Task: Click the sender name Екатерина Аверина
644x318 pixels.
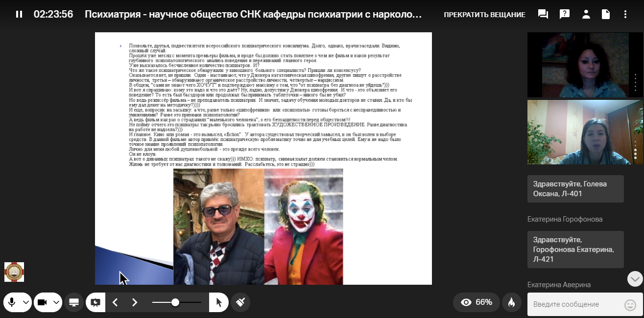Action: (x=559, y=285)
